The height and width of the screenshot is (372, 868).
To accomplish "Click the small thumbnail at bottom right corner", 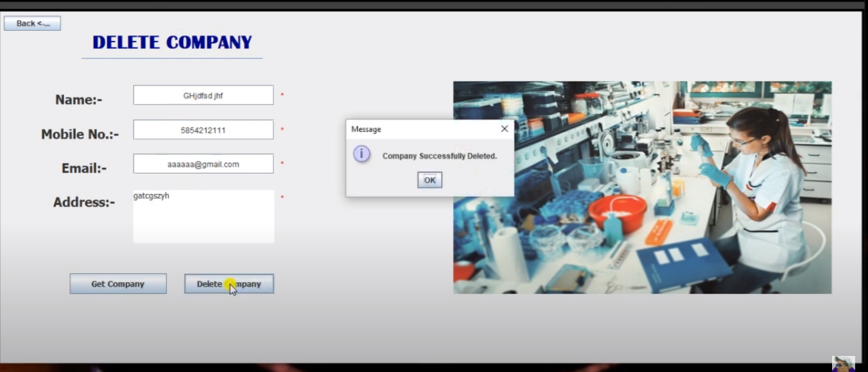I will click(844, 364).
